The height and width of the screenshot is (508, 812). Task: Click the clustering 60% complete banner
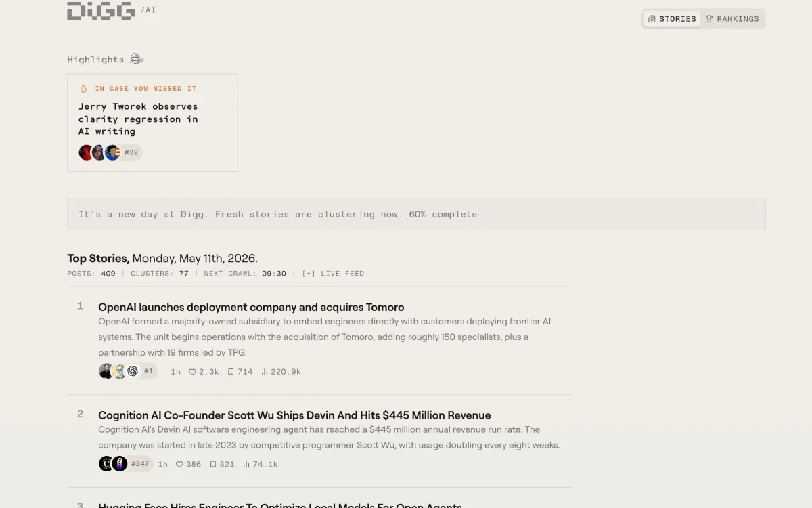pyautogui.click(x=416, y=214)
